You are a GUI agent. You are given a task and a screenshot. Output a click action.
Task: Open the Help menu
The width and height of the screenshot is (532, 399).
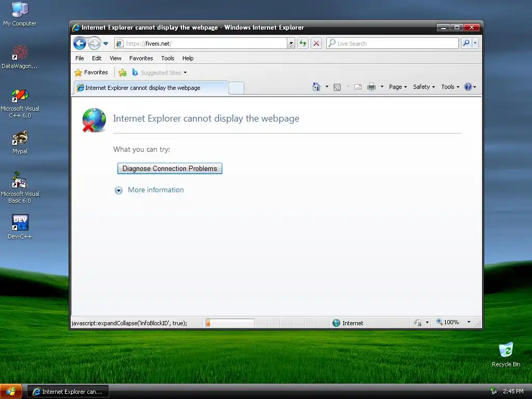188,58
